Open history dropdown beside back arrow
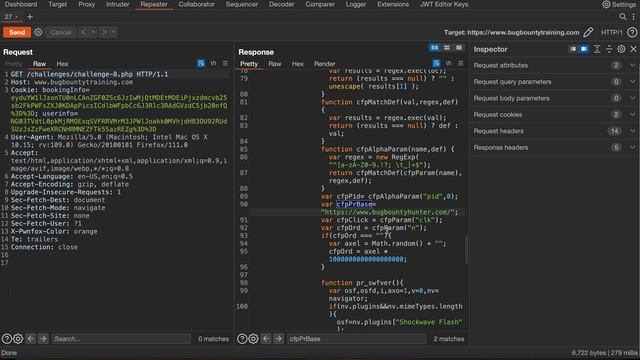This screenshot has width=640, height=360. click(x=93, y=32)
